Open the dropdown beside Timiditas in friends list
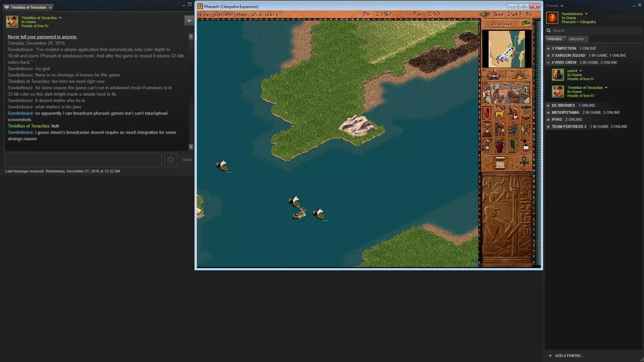The width and height of the screenshot is (644, 362). [606, 88]
